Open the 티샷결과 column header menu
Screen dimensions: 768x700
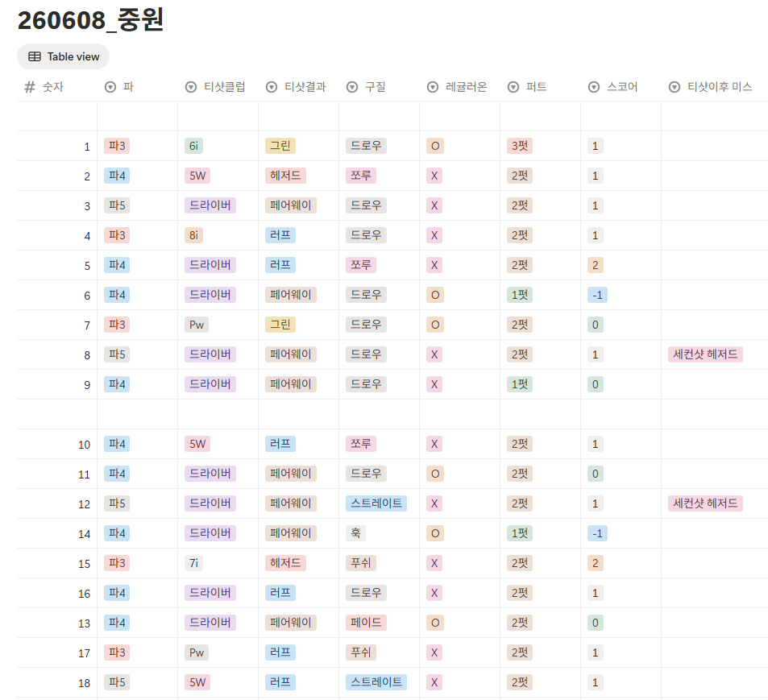click(298, 87)
